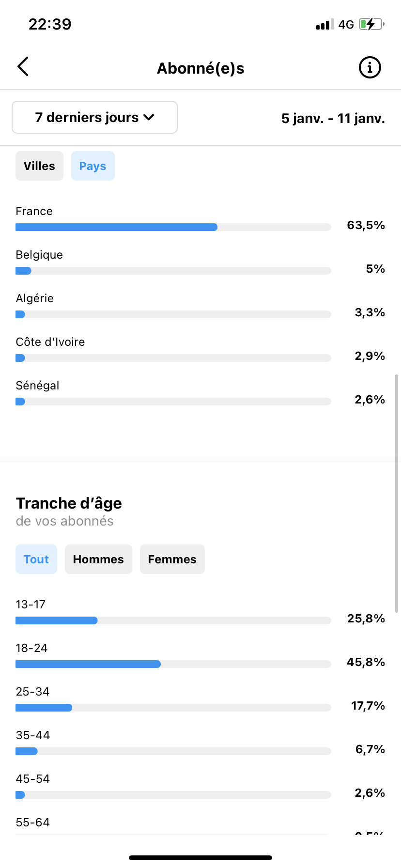Tap the France country bar
Screen dimensions: 401x868
(173, 227)
